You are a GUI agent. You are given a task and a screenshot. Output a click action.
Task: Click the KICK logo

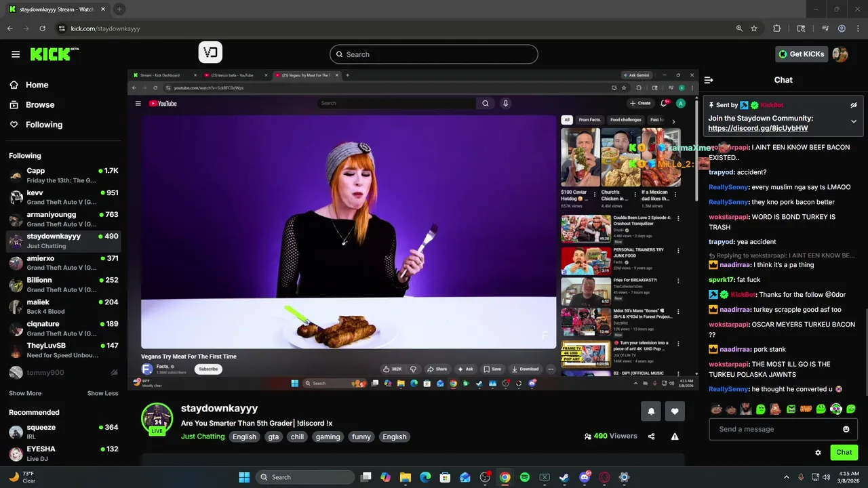click(54, 54)
